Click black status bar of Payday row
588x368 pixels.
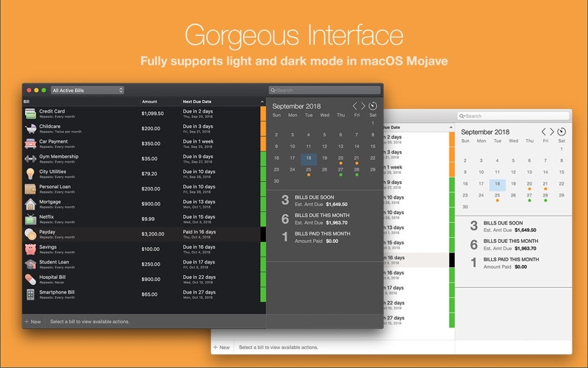pos(263,234)
